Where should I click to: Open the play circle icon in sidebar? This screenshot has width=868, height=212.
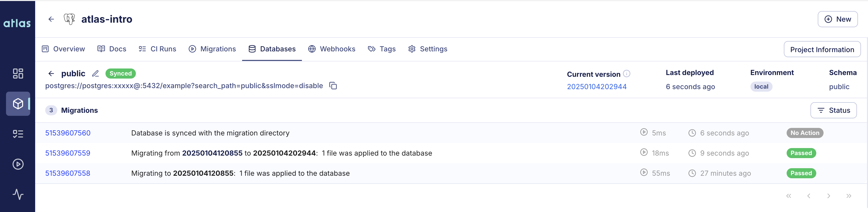tap(18, 164)
